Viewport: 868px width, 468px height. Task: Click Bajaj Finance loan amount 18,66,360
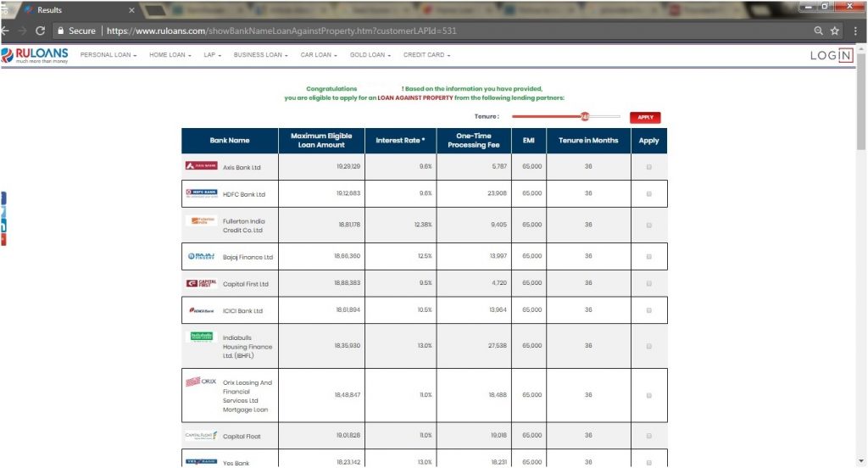click(x=347, y=256)
